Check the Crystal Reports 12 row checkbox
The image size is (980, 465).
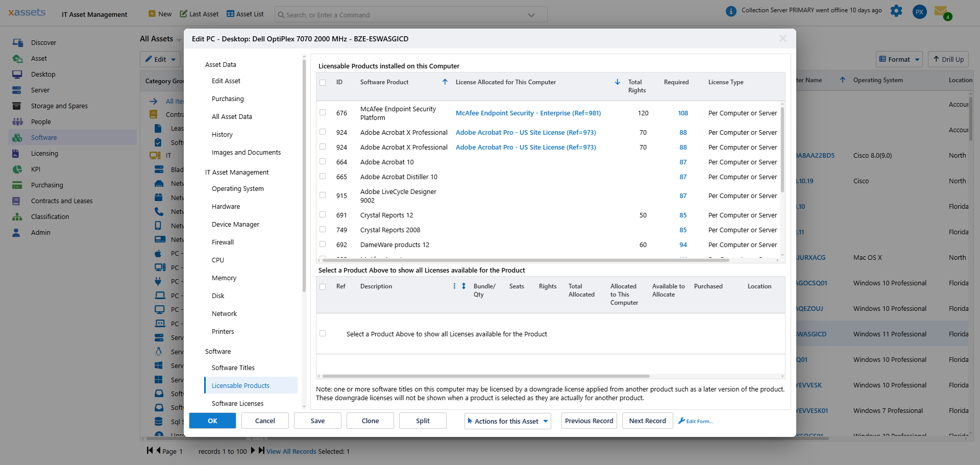point(323,214)
